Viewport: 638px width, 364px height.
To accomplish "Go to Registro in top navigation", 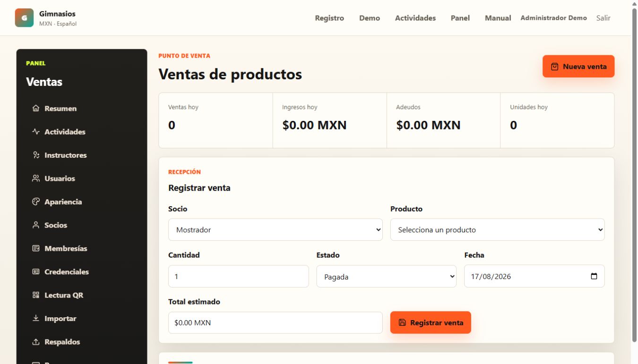I will (329, 18).
